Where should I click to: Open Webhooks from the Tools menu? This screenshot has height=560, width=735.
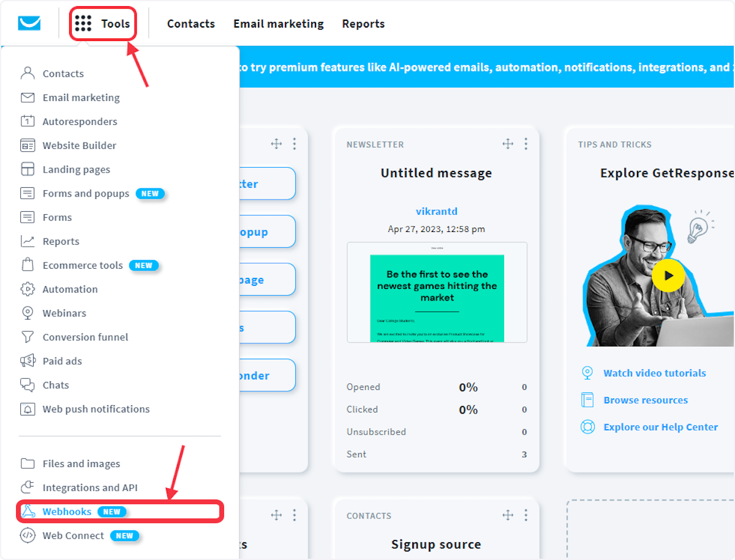tap(67, 511)
